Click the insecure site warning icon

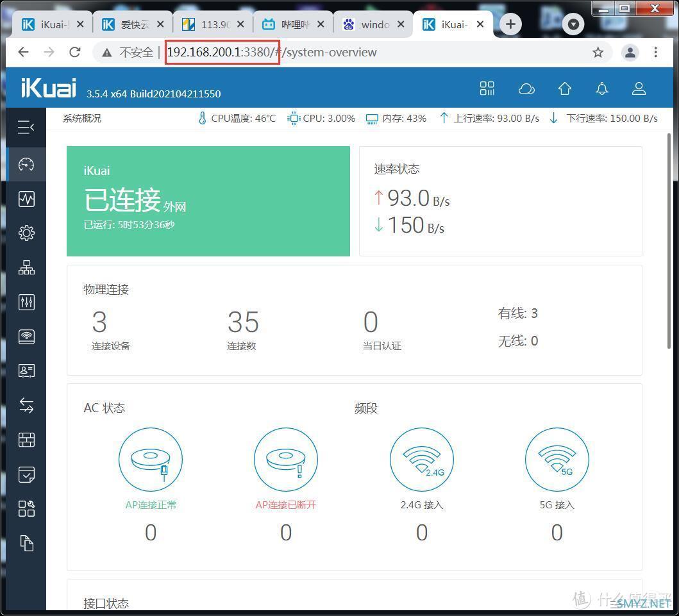click(106, 53)
